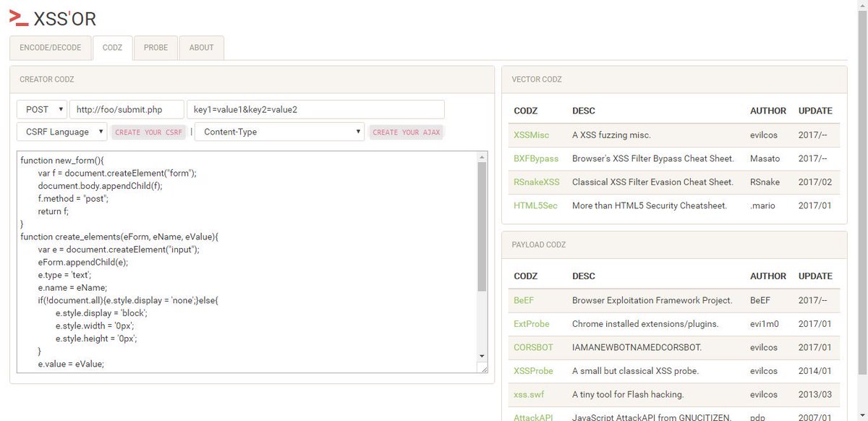Click 'Chrome installed extensions/plugins.' description
The width and height of the screenshot is (868, 421).
pos(645,324)
